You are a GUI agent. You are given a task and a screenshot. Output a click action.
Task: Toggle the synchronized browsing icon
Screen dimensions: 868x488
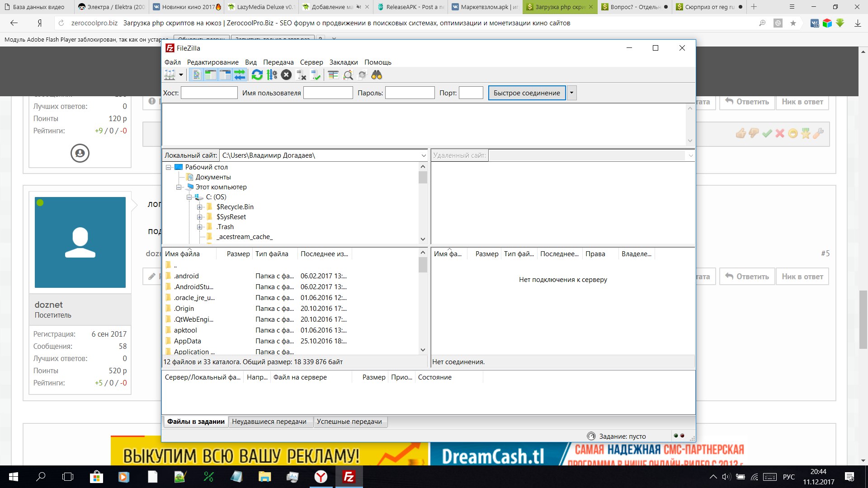click(362, 75)
